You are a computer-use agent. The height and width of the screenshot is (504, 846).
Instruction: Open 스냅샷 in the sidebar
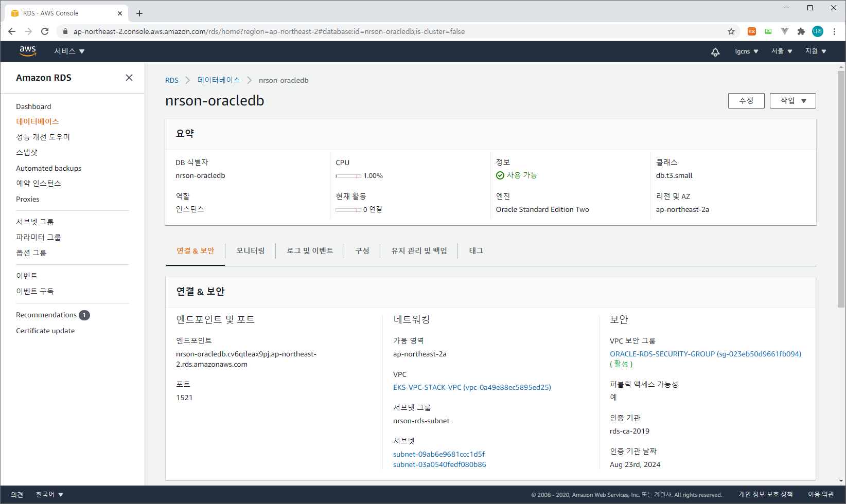(27, 153)
